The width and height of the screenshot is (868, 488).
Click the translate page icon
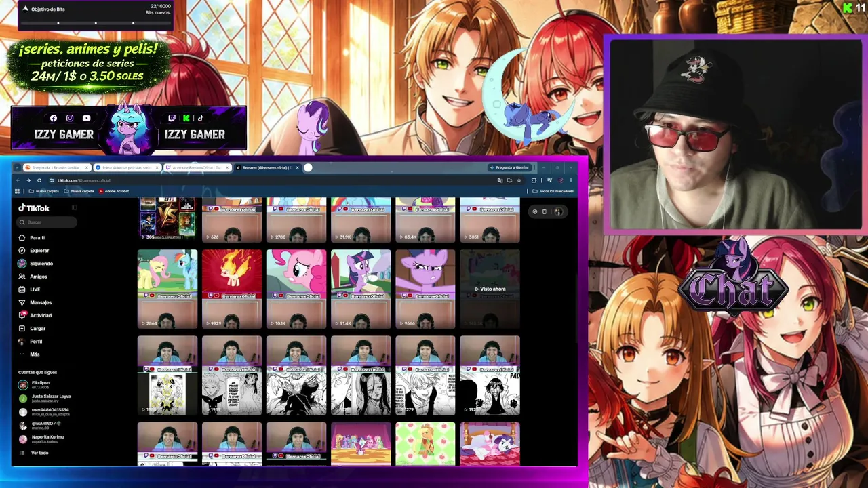pos(500,180)
